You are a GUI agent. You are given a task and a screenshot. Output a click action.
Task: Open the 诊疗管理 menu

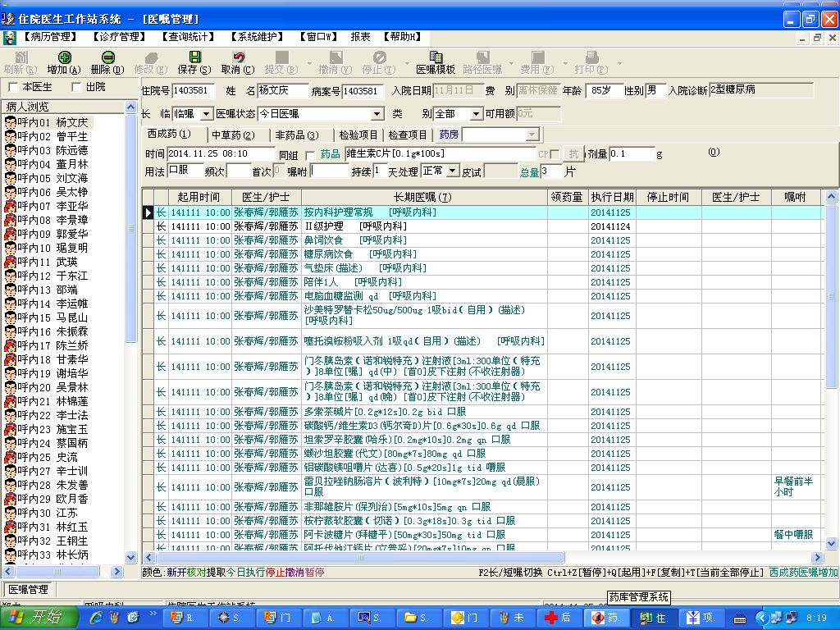119,37
